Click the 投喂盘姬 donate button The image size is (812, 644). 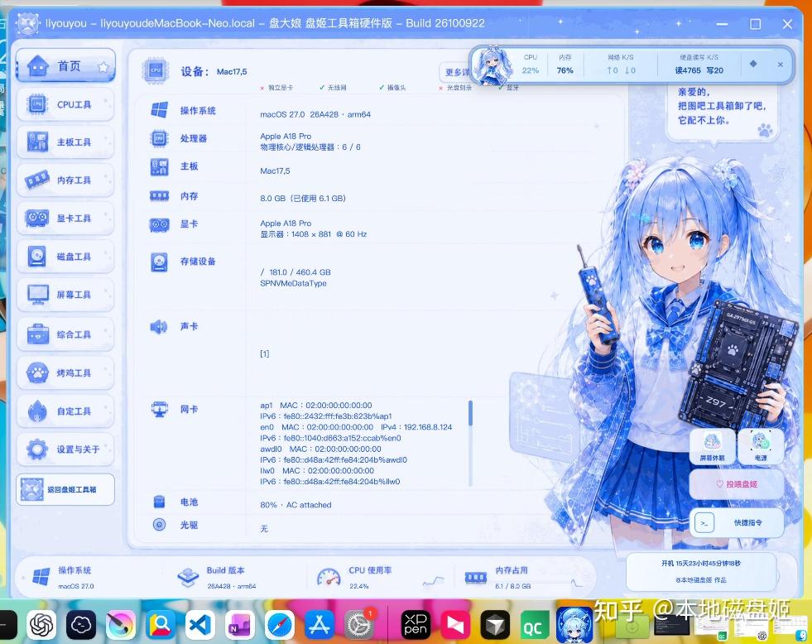pos(737,484)
